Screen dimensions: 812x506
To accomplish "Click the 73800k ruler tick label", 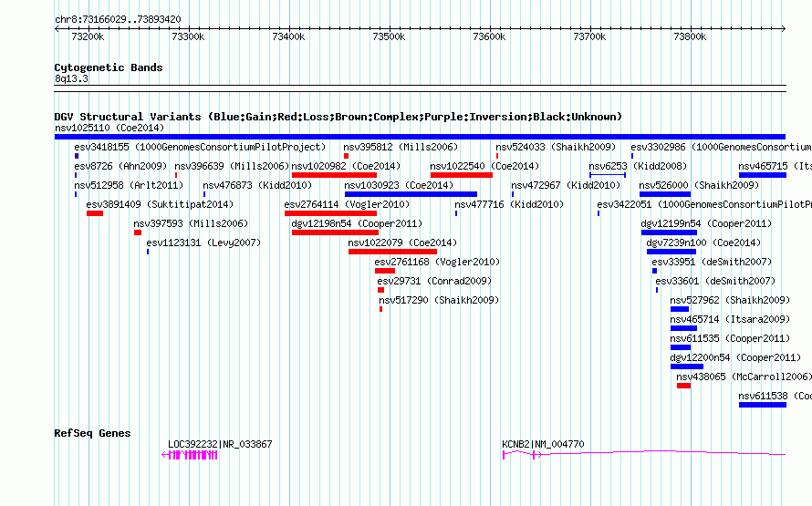I will coord(690,36).
